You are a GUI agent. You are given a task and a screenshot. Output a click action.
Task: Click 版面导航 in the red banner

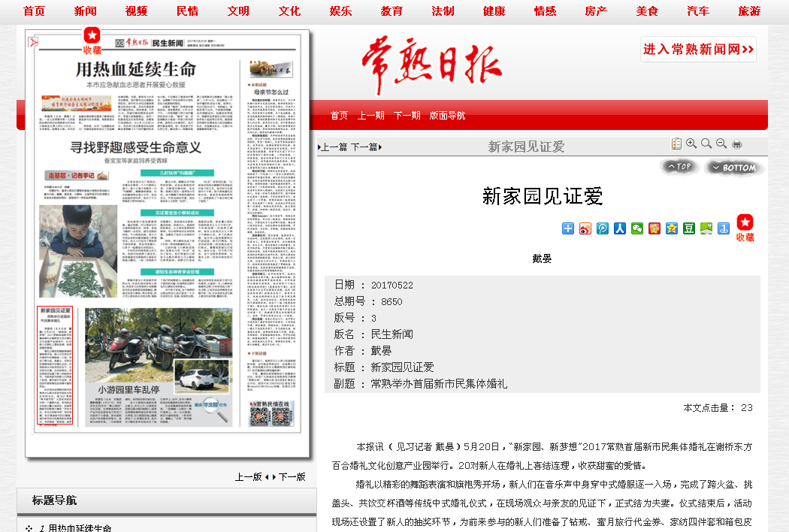click(x=447, y=116)
